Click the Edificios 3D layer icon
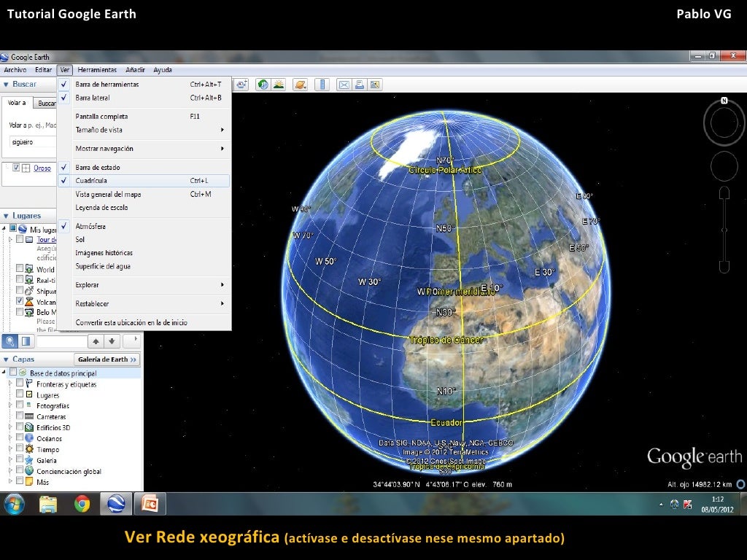The height and width of the screenshot is (560, 747). coord(29,427)
